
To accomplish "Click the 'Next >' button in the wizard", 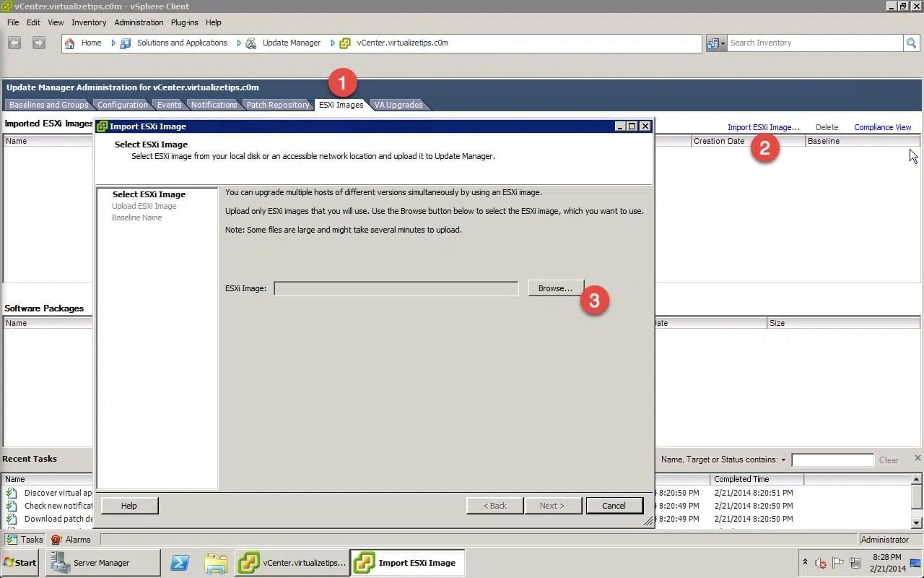I will (x=553, y=506).
